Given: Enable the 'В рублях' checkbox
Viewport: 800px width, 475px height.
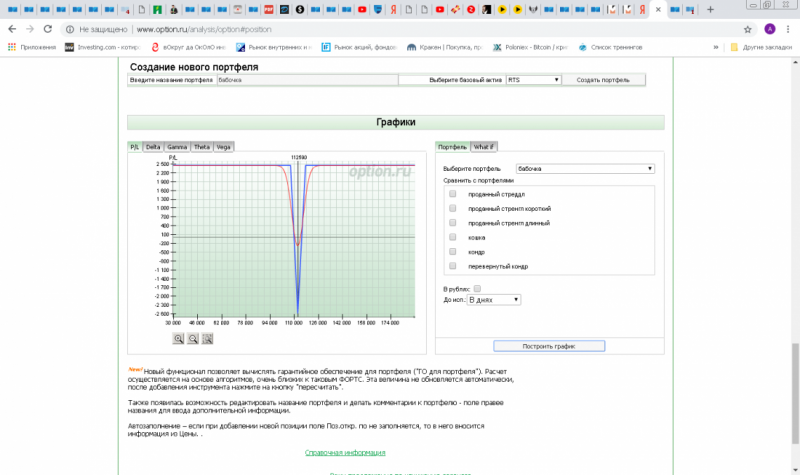Looking at the screenshot, I should (x=476, y=288).
